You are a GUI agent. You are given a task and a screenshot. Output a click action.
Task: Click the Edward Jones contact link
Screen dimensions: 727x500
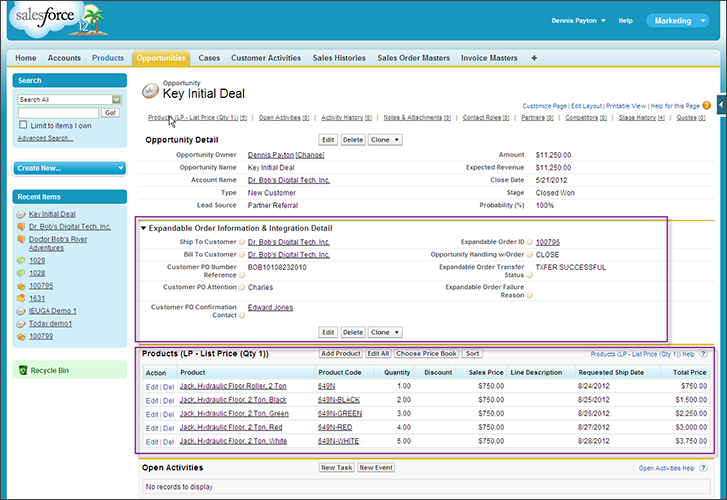270,307
